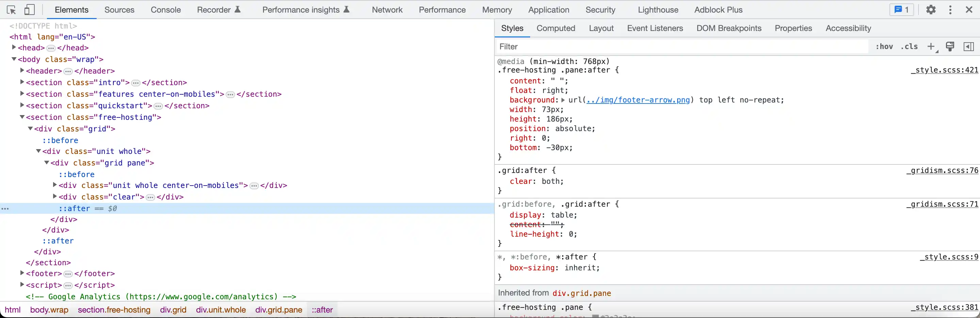The height and width of the screenshot is (318, 980).
Task: Select the Google Analytics comment node
Action: coord(161,297)
